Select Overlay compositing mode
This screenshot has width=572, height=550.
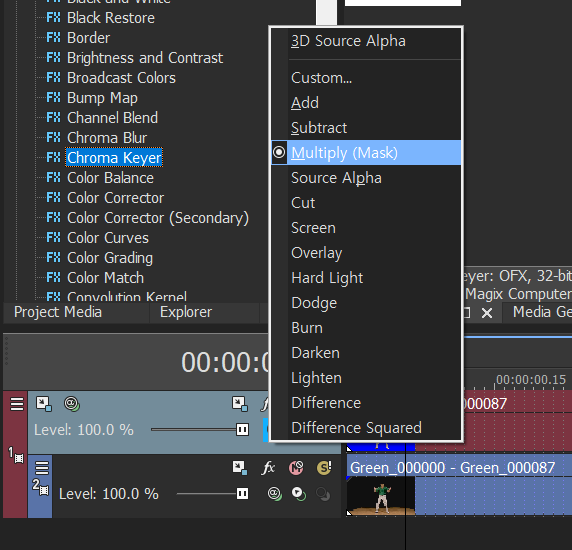(x=366, y=253)
